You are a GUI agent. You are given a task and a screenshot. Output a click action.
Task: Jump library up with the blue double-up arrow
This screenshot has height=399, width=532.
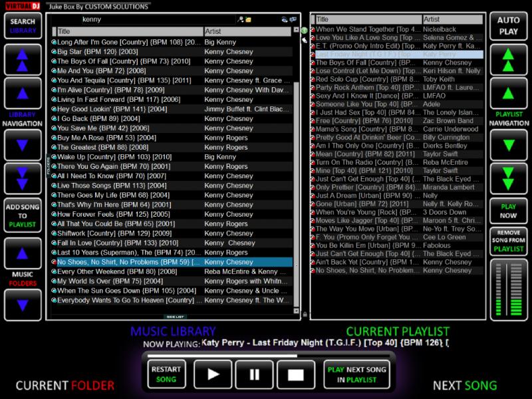point(23,60)
